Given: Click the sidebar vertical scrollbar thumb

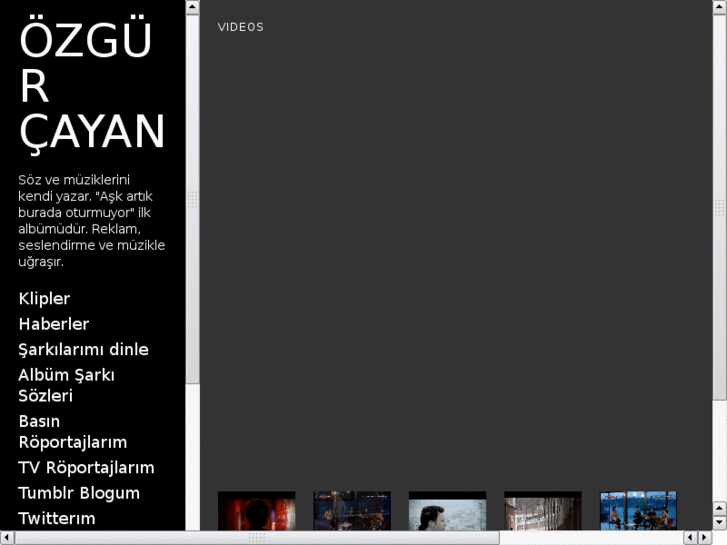Looking at the screenshot, I should click(192, 199).
